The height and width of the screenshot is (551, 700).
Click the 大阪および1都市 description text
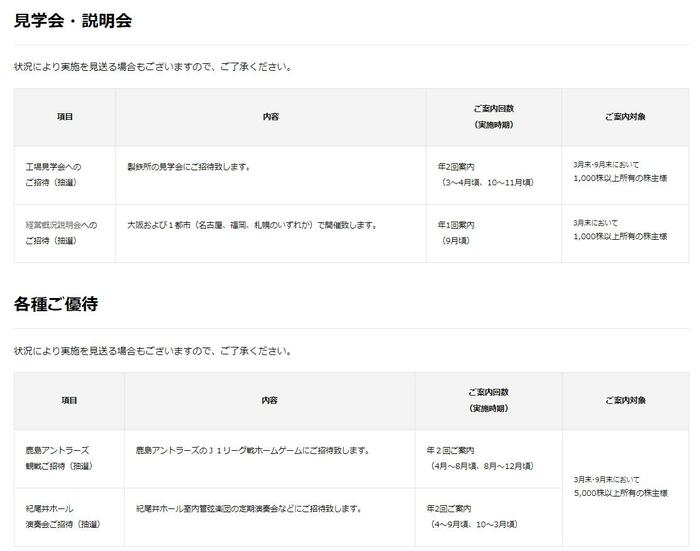point(252,225)
